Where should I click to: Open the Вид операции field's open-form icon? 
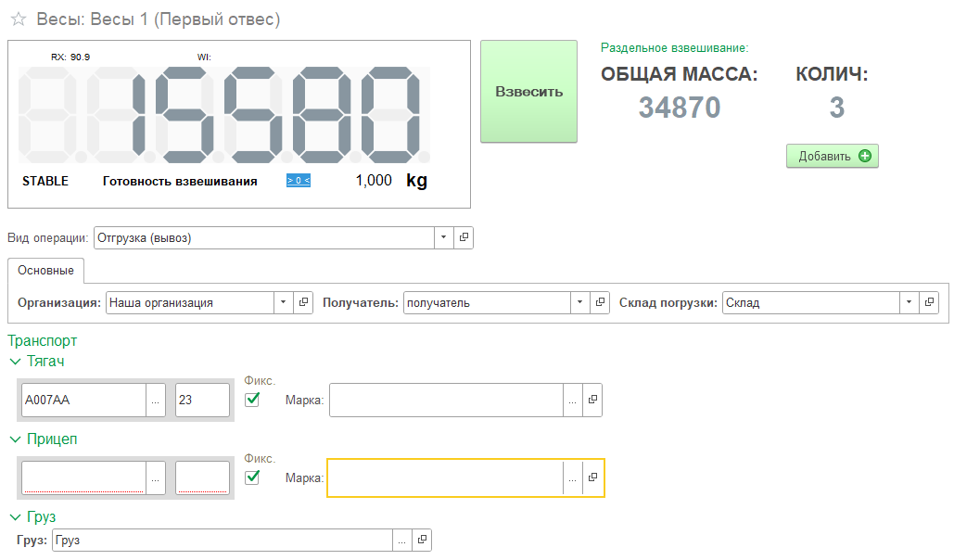[x=464, y=238]
